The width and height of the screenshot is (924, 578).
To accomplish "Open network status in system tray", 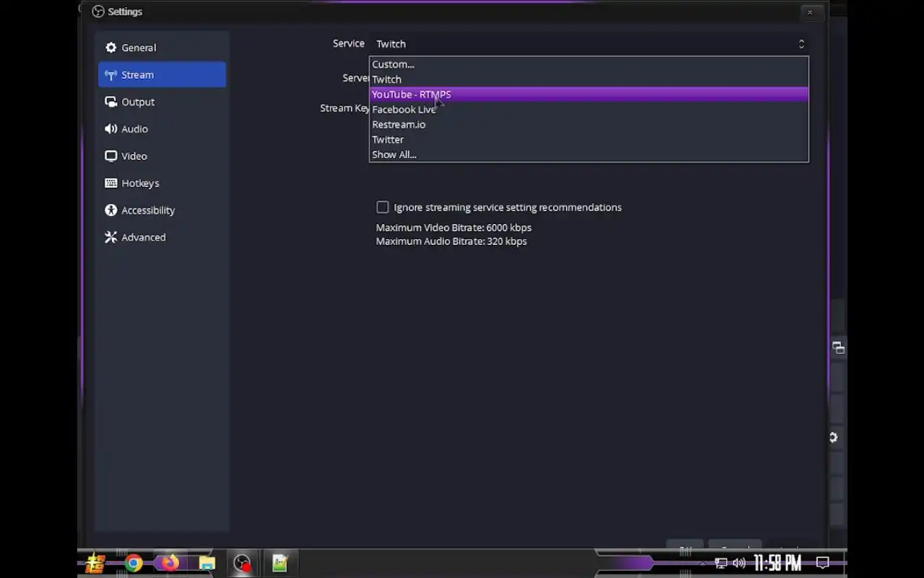I will pos(720,563).
